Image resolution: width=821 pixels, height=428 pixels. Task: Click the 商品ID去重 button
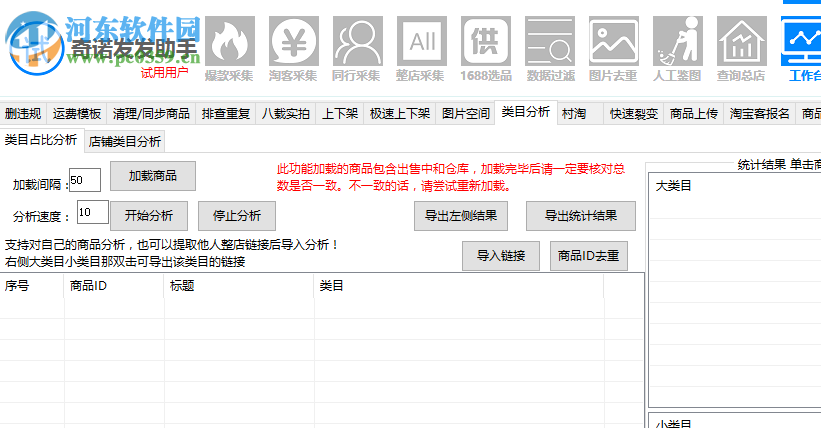(589, 256)
